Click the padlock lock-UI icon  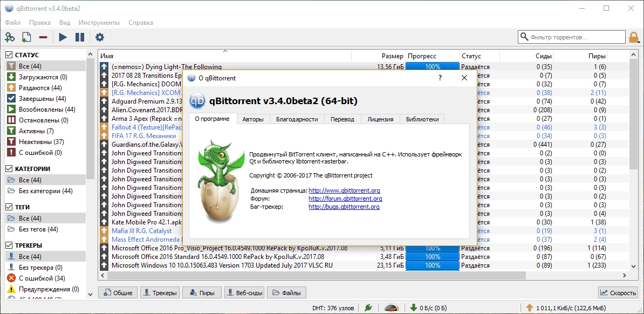pos(634,37)
